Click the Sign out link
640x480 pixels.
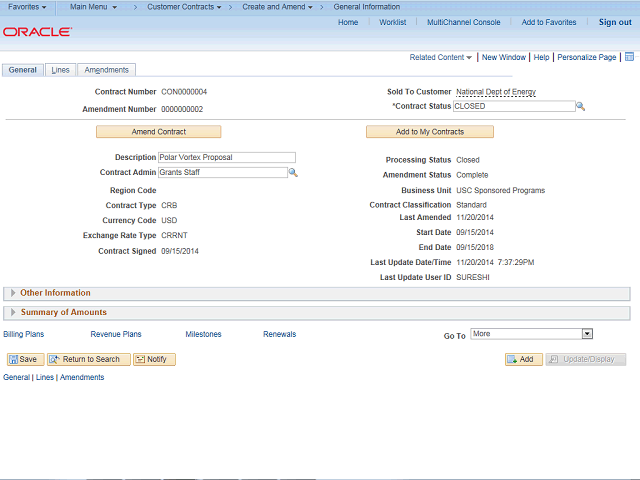615,22
